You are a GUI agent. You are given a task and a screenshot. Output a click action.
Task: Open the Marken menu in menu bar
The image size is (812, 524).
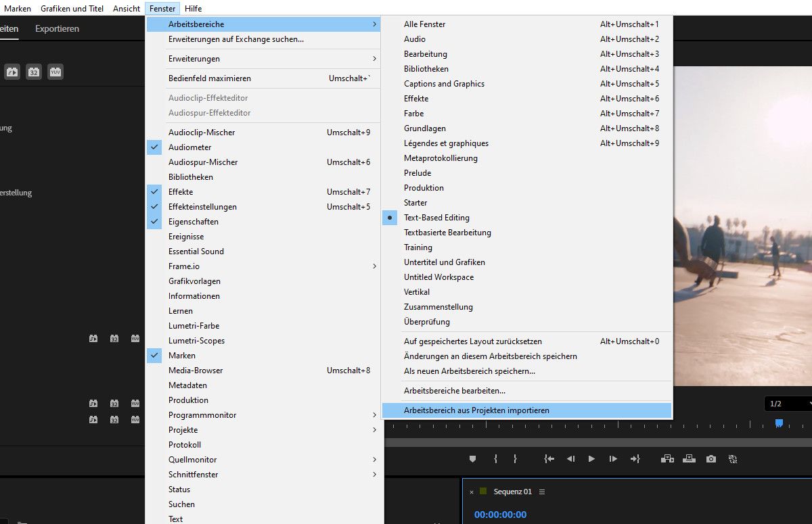18,9
